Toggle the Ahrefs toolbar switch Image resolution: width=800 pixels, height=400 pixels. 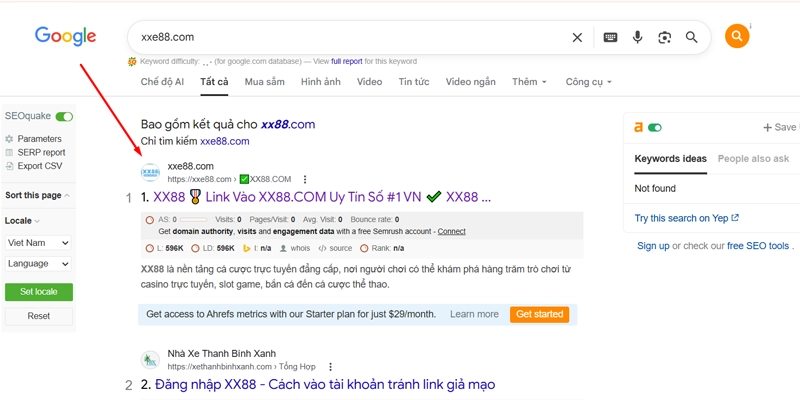click(x=655, y=128)
